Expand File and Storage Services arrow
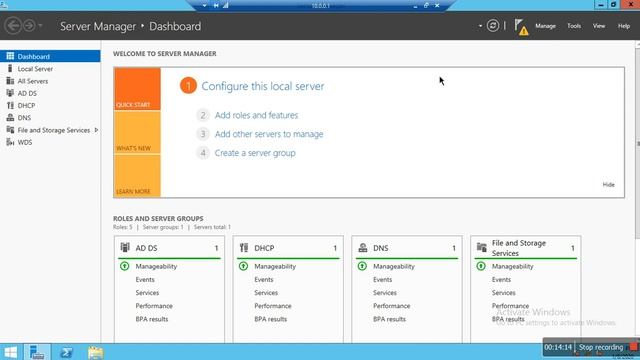Screen dimensions: 640x360 (x=96, y=130)
